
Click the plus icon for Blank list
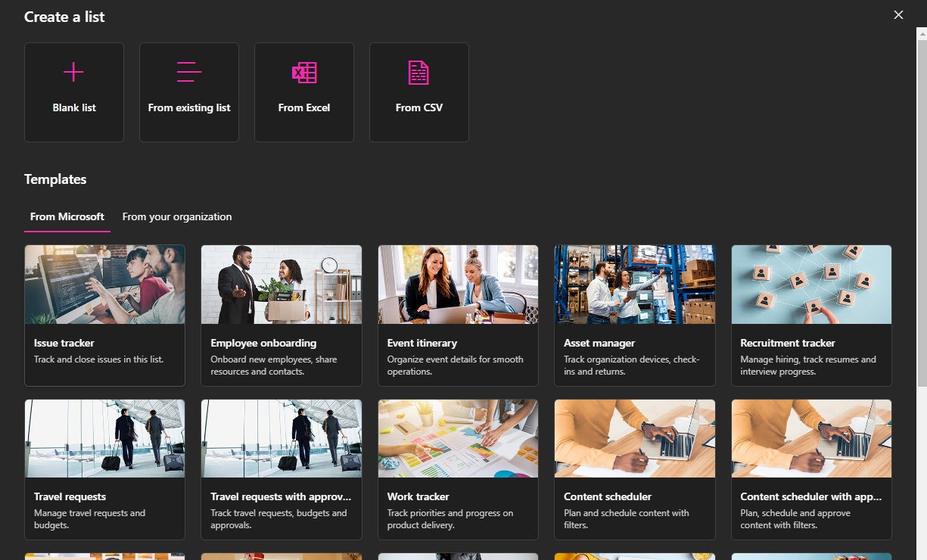73,73
